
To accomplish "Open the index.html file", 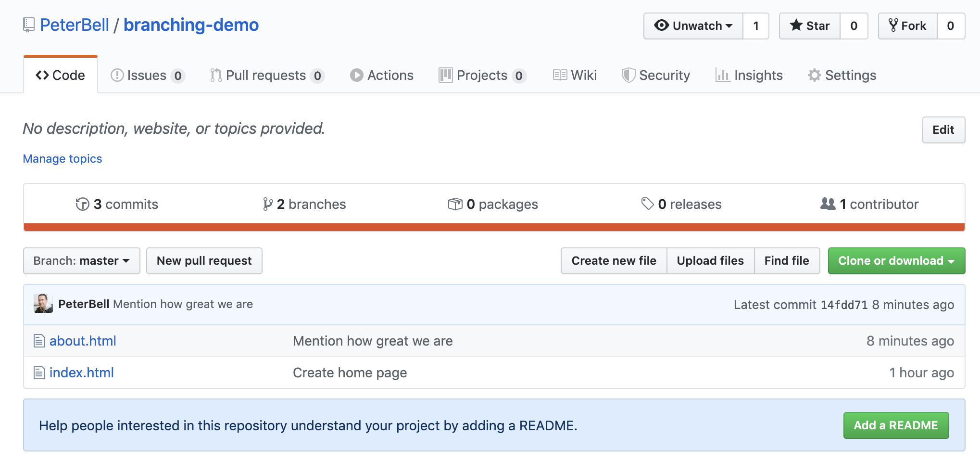I will click(x=82, y=373).
